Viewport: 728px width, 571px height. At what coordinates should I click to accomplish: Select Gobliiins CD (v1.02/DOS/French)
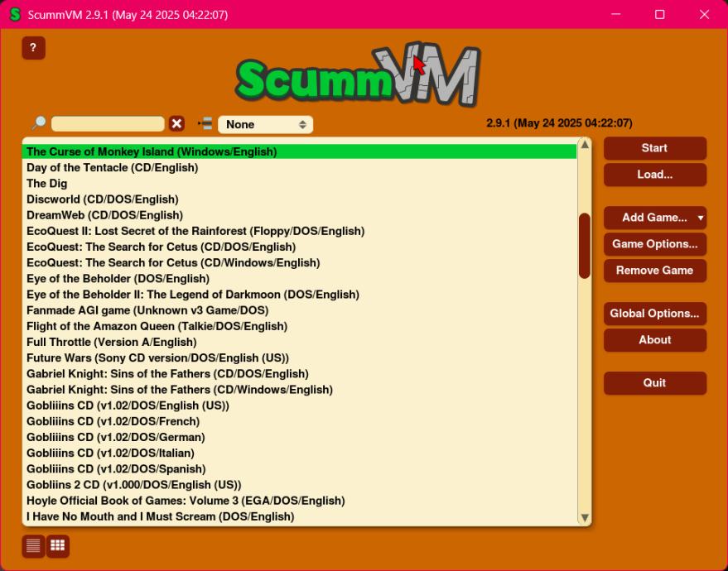coord(299,421)
